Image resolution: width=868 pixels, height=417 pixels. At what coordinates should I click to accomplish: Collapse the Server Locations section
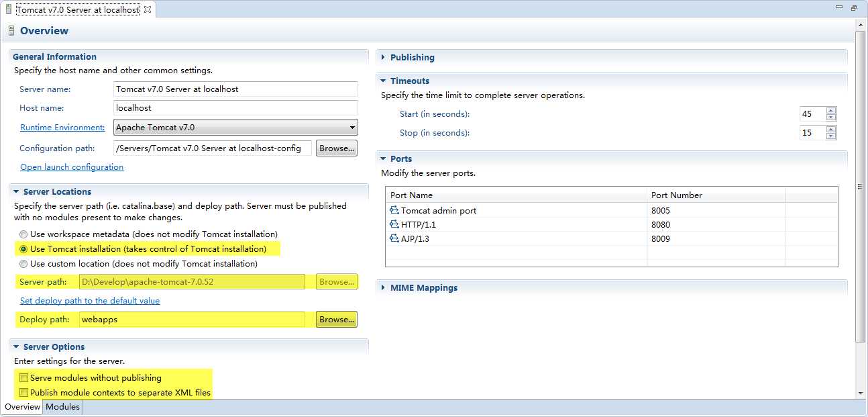(x=16, y=192)
